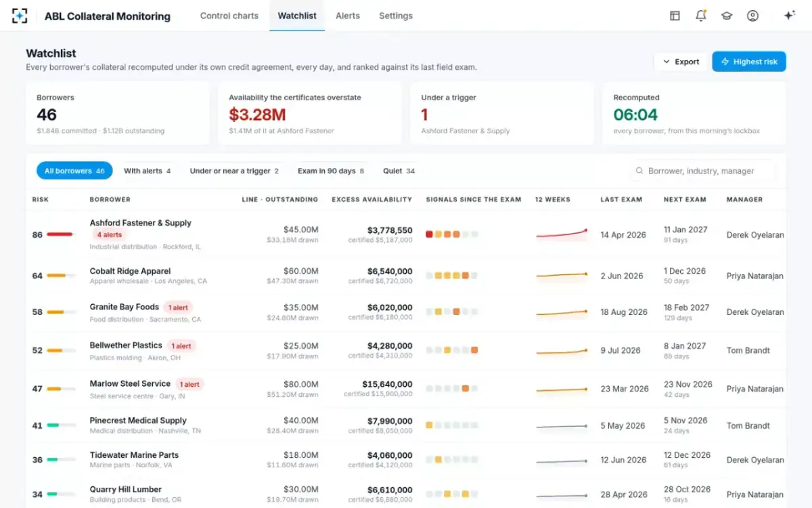Click excess availability $3,778,550
Screen dimensions: 812x508
390,230
